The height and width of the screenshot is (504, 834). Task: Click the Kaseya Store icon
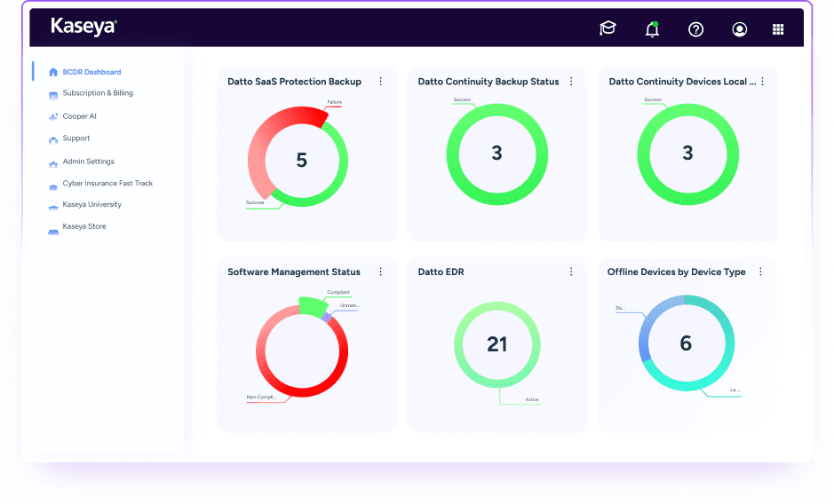pos(53,232)
